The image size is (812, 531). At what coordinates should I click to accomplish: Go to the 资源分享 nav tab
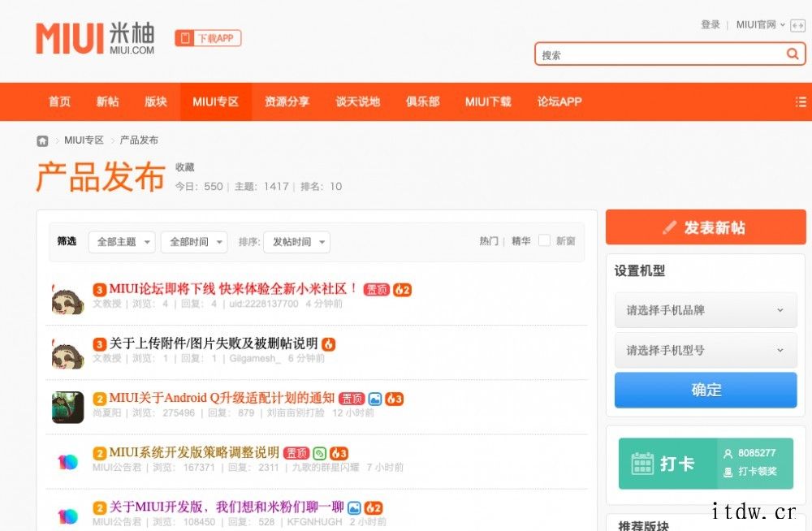click(287, 102)
